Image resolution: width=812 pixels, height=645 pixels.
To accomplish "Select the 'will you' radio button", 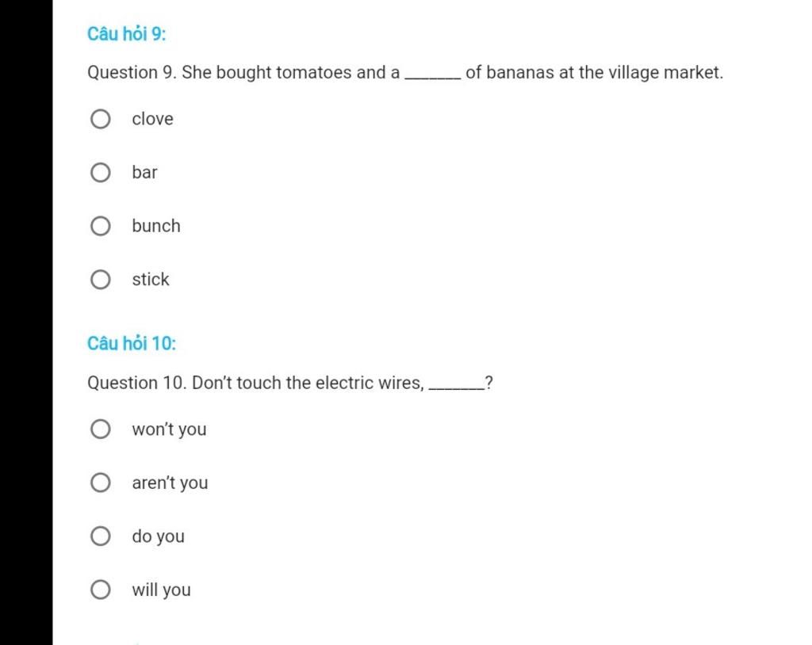I will click(x=101, y=590).
